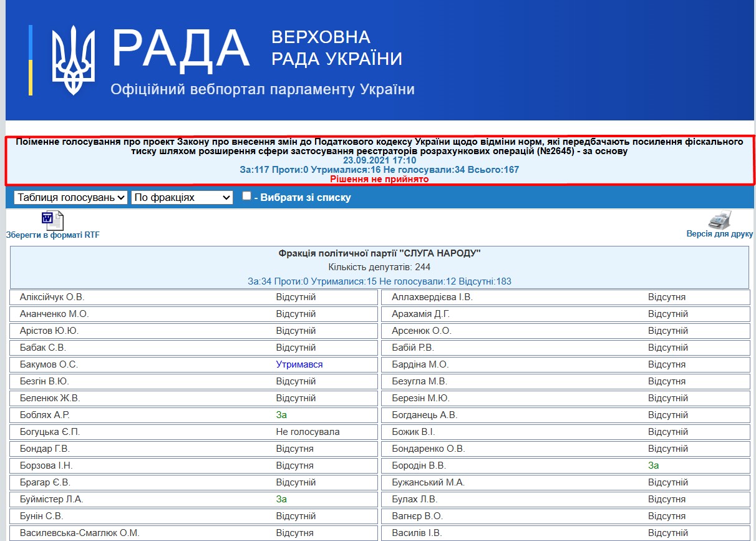Click 'Рішення не прийнято' status text
The image size is (756, 541).
coord(379,179)
